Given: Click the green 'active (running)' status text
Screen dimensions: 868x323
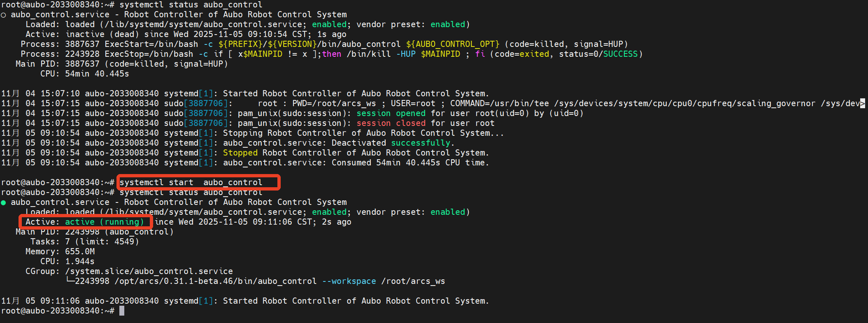Looking at the screenshot, I should (105, 222).
